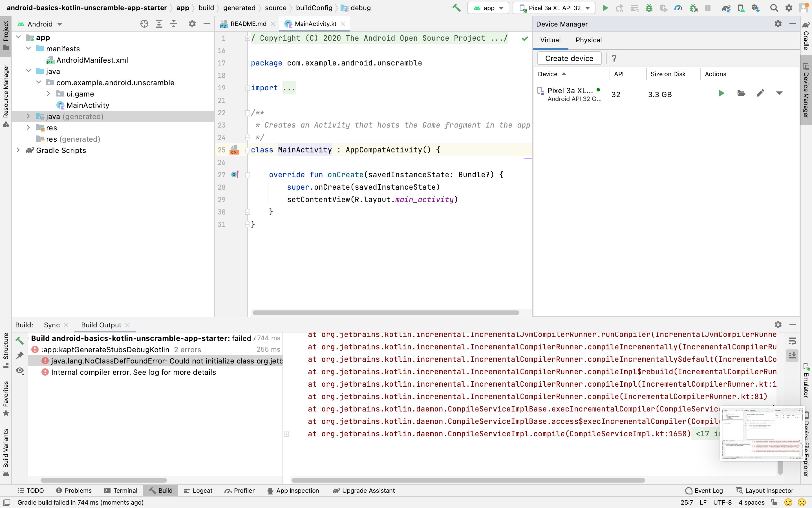Open Device Manager settings gear

tap(778, 24)
